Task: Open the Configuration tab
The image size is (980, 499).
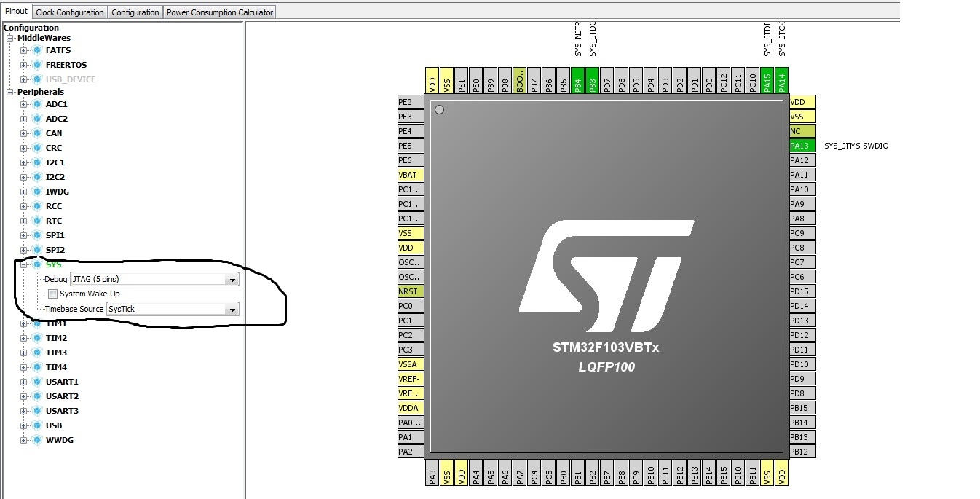Action: coord(135,12)
